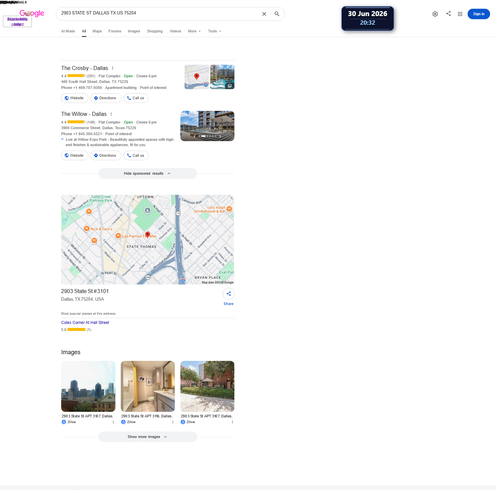Switch to the Videos tab
Screen dimensions: 500x490
click(x=175, y=31)
